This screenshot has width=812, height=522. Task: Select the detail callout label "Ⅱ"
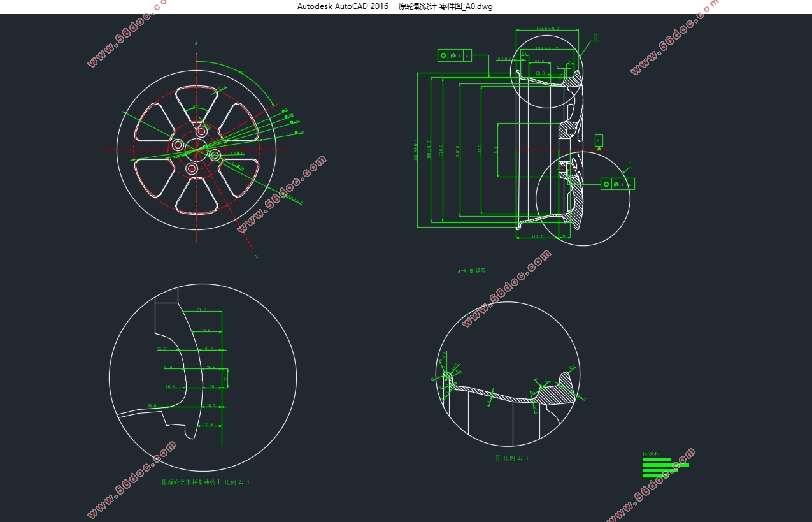596,37
